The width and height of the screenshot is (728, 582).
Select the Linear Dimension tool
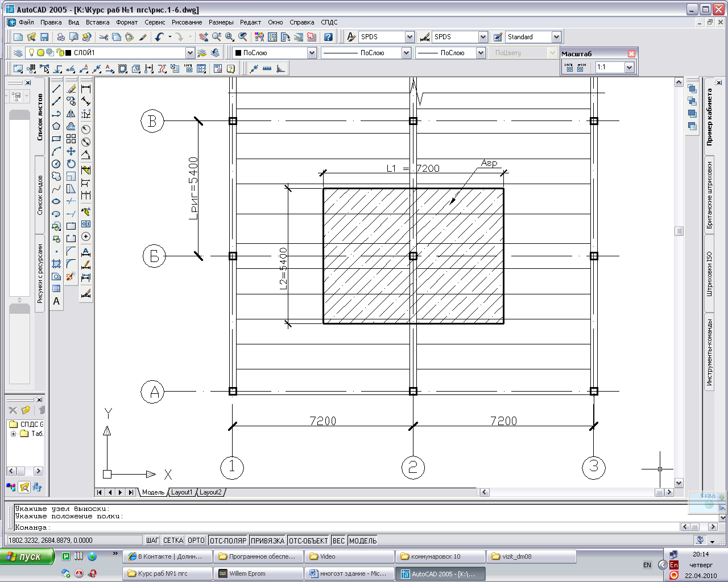(x=86, y=89)
